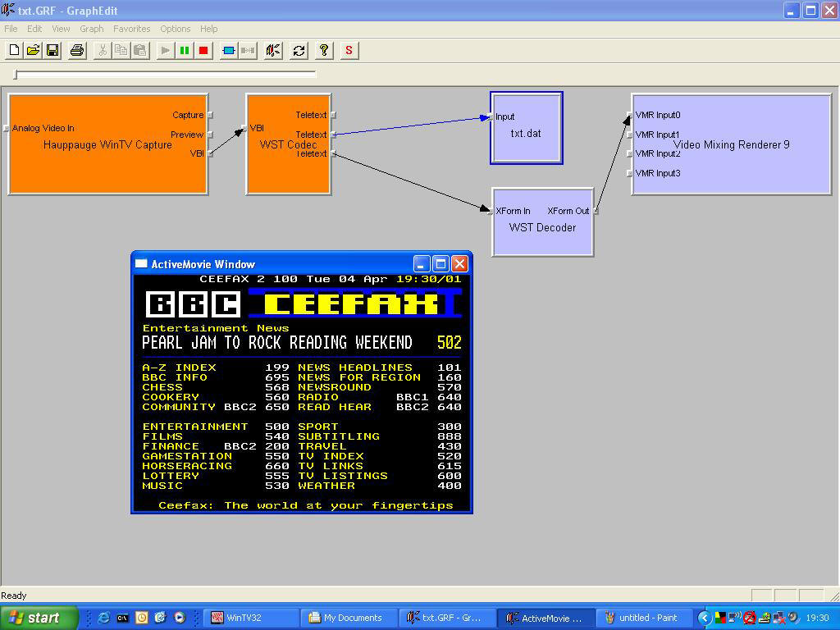Open command prompt Quick Launch icon
840x630 pixels.
pos(123,618)
